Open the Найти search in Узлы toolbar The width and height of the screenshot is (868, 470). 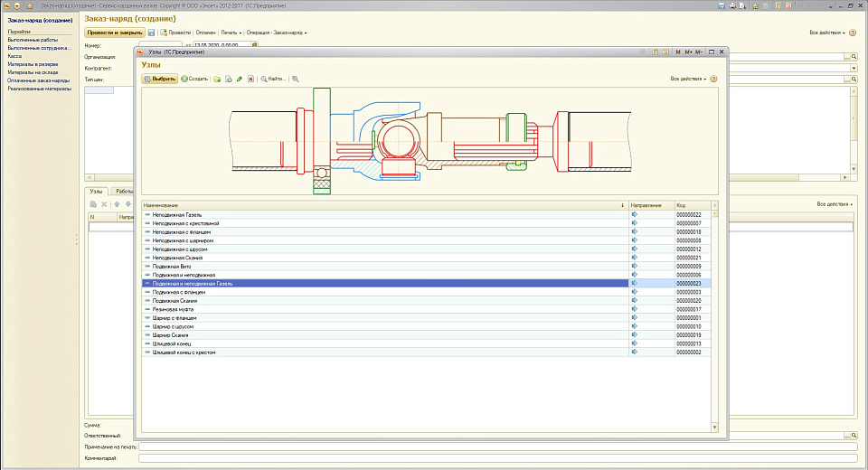(x=273, y=79)
